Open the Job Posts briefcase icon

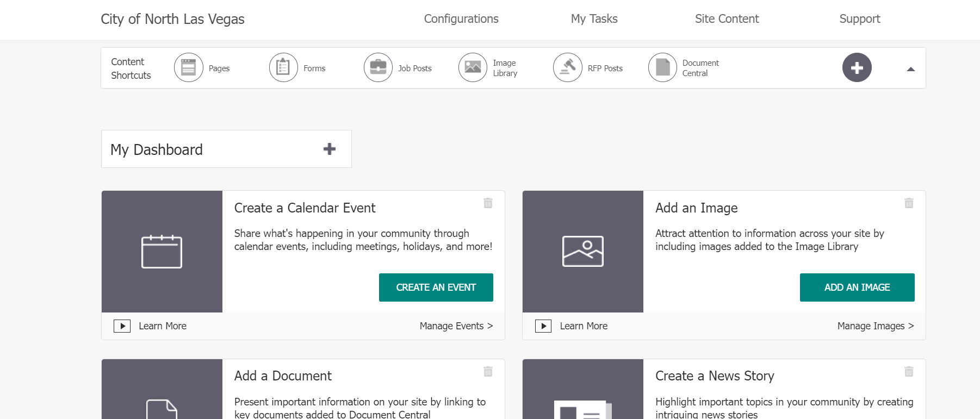pos(378,68)
